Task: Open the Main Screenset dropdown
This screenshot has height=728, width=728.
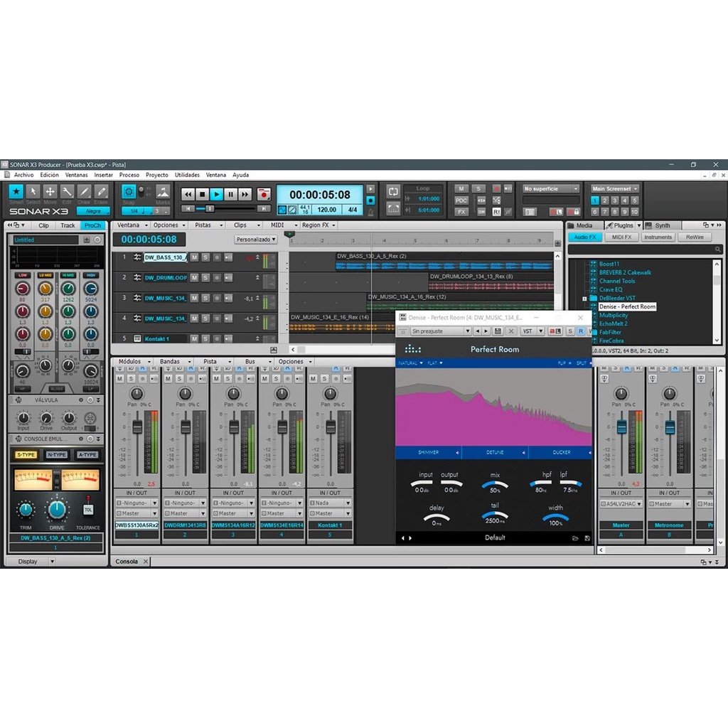Action: pos(615,188)
